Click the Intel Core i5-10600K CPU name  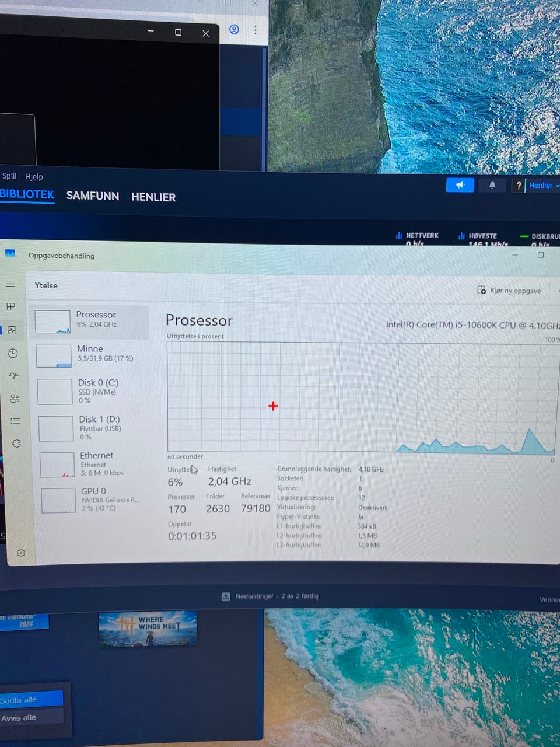pos(473,325)
